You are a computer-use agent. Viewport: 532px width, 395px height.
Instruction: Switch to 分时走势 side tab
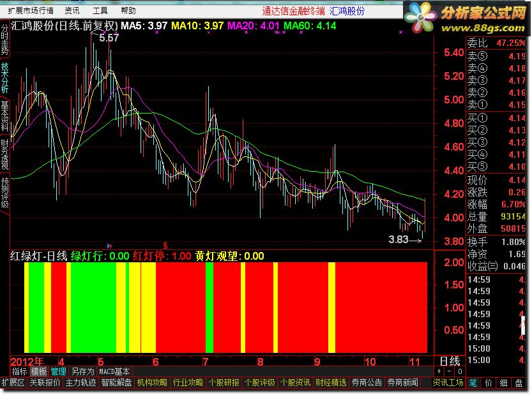click(x=4, y=40)
